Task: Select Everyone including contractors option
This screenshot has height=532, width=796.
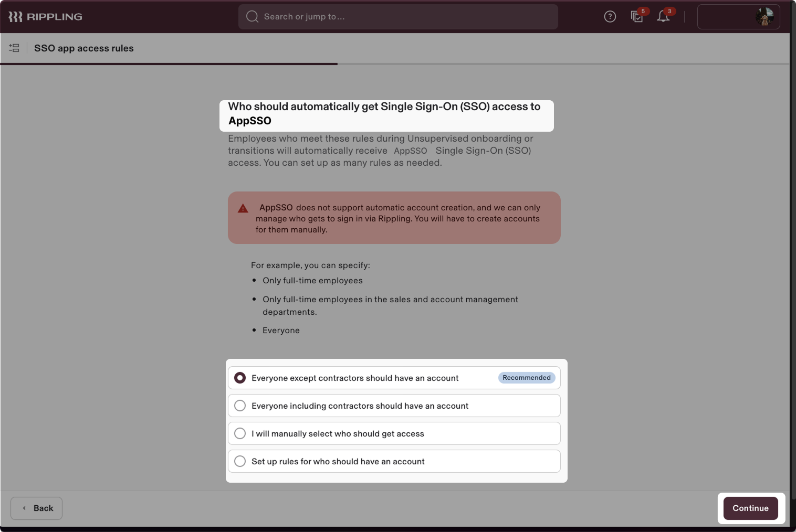Action: [x=240, y=406]
